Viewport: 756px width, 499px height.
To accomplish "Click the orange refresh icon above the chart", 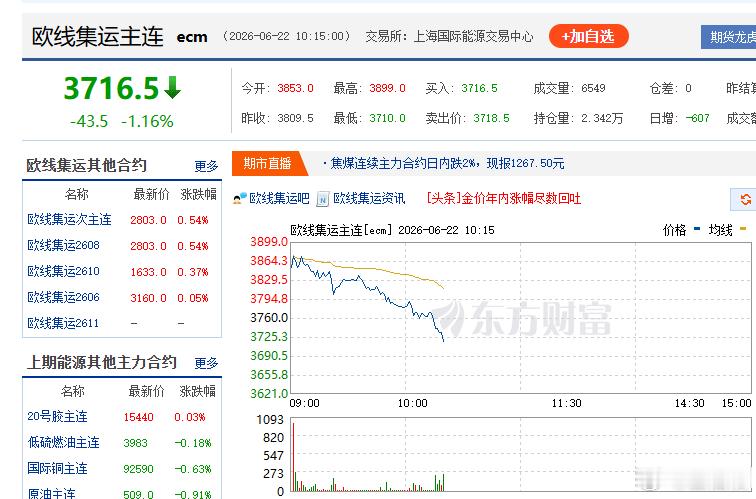I will (745, 199).
